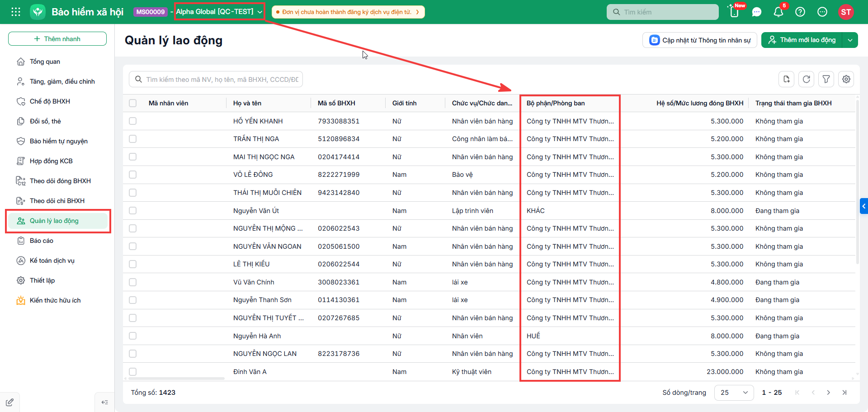Refresh the employee list
The image size is (868, 412).
point(807,79)
